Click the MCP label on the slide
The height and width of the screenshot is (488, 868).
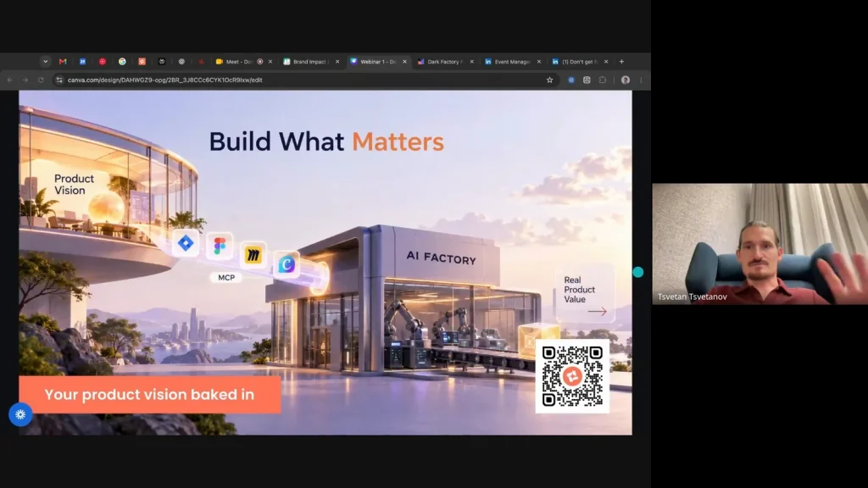225,277
